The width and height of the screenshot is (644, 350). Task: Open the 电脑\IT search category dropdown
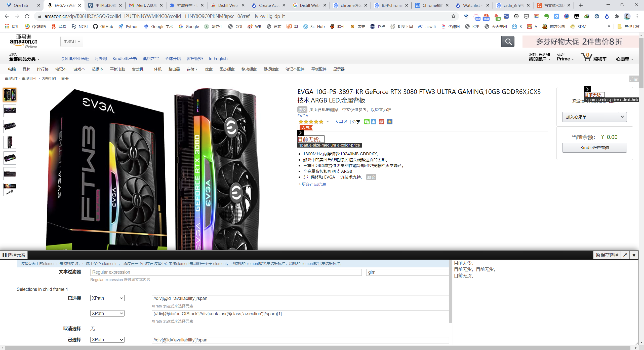pyautogui.click(x=72, y=42)
